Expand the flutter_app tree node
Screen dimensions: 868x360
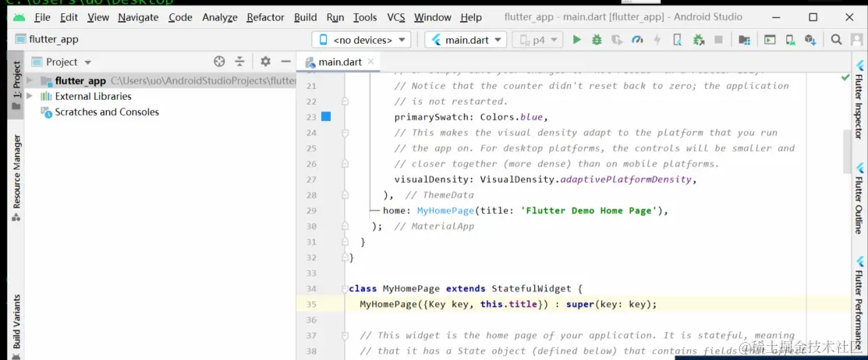point(30,81)
